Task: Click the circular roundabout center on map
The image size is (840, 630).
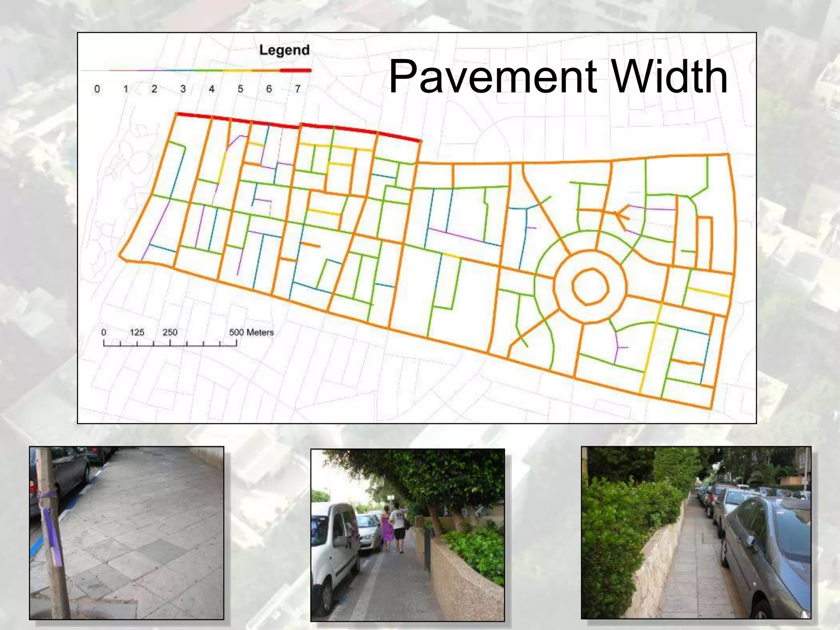Action: pyautogui.click(x=590, y=286)
